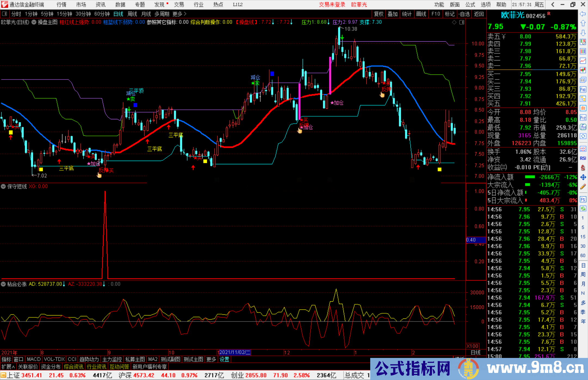Toggle the 保守短线 indicator round button
This screenshot has width=588, height=380.
tap(3, 187)
